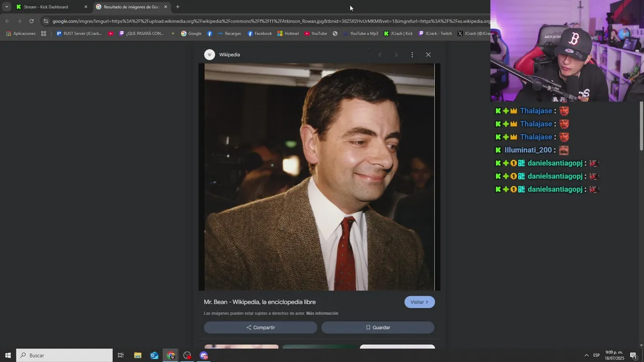Image resolution: width=644 pixels, height=362 pixels.
Task: Click the webcam overlay of the streamer
Action: click(x=567, y=51)
